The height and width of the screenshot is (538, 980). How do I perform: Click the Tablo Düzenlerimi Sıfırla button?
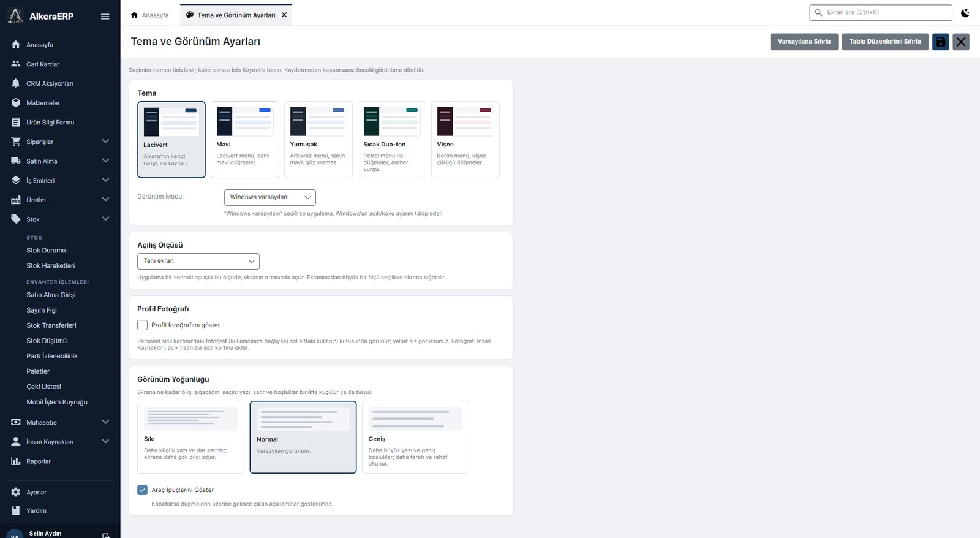point(885,42)
